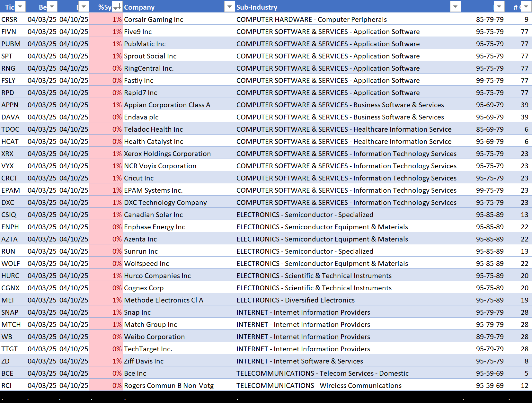Select the 0% value in the DAVA row
The image size is (532, 403).
tap(117, 117)
